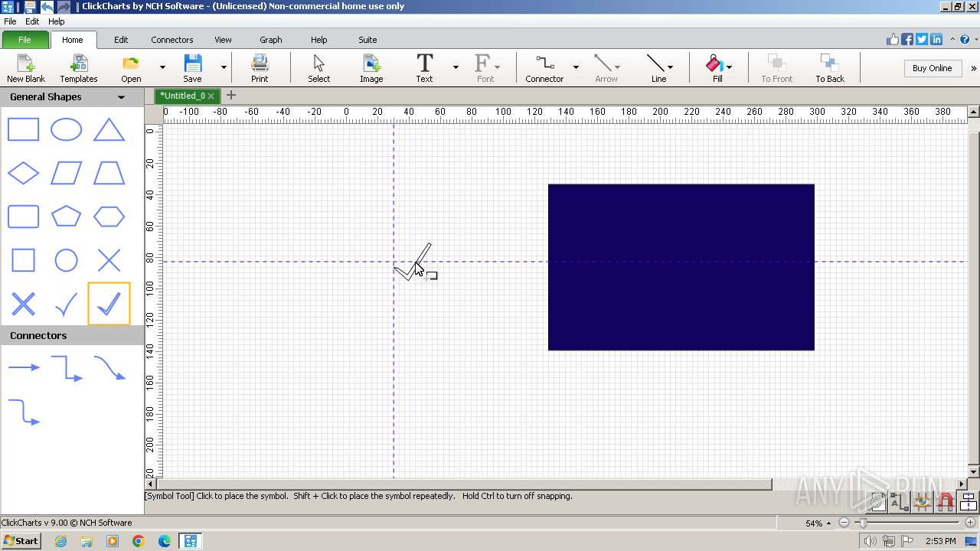Expand the General Shapes category dropdown
Image resolution: width=980 pixels, height=551 pixels.
point(121,97)
